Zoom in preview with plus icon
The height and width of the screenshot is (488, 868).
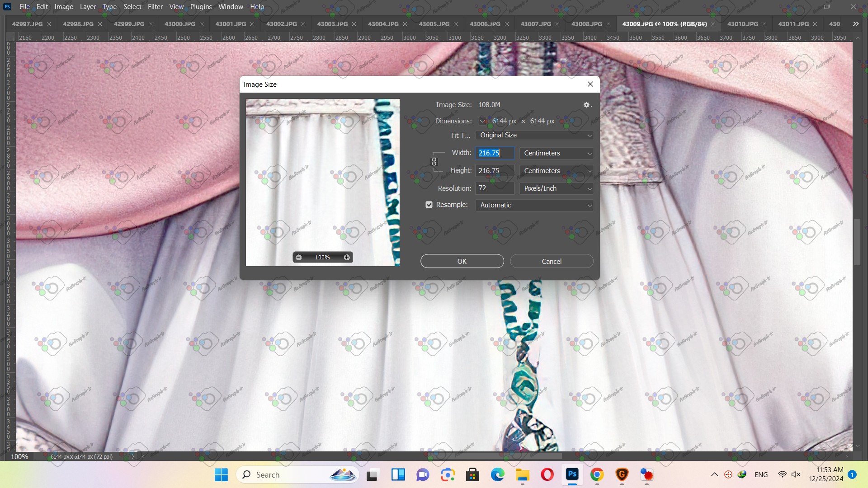pyautogui.click(x=347, y=258)
